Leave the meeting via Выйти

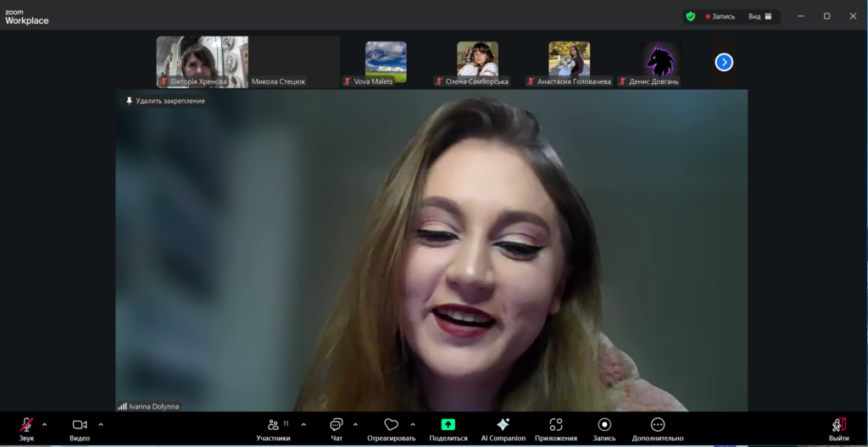tap(838, 425)
